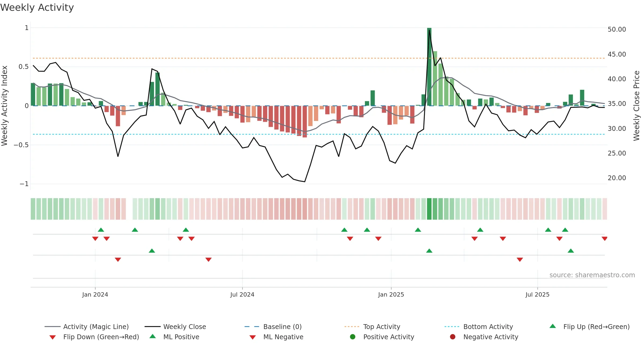
Task: Click the Weekly Activity chart title
Action: point(37,8)
